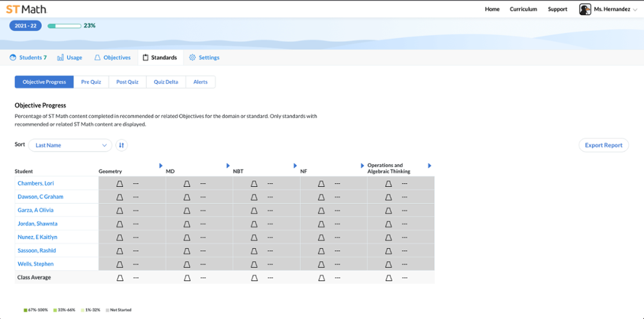644x319 pixels.
Task: Click Stephen Wells' NF progress icon
Action: 321,264
